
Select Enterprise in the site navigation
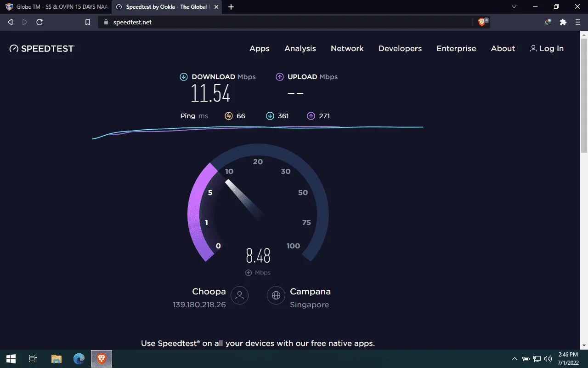(x=456, y=48)
